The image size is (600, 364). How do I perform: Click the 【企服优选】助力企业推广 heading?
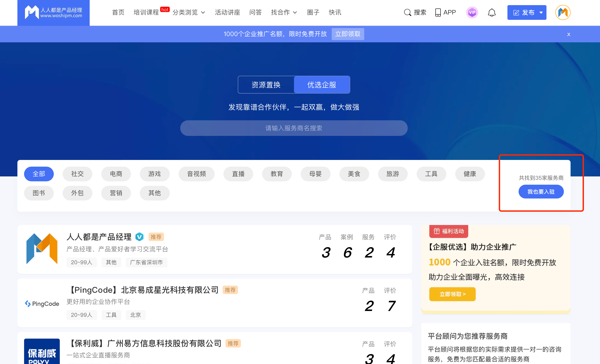(x=472, y=247)
